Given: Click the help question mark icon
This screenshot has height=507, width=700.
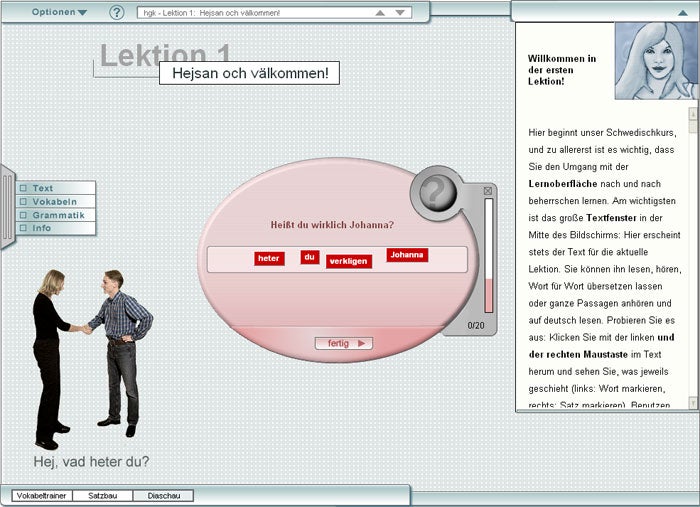Looking at the screenshot, I should click(117, 12).
